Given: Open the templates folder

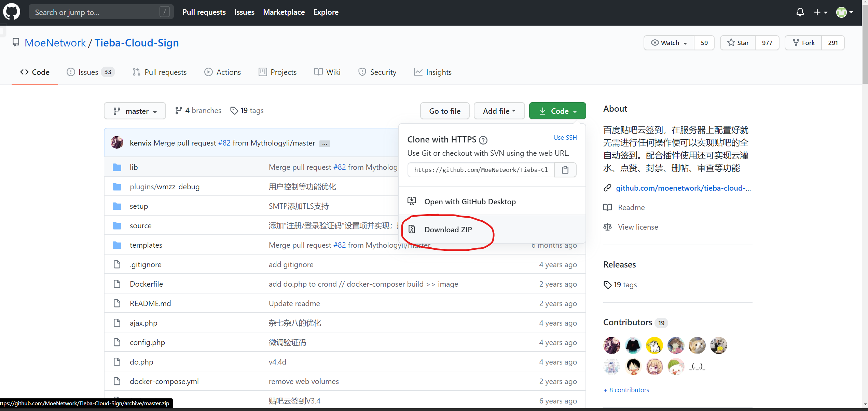Looking at the screenshot, I should click(146, 245).
